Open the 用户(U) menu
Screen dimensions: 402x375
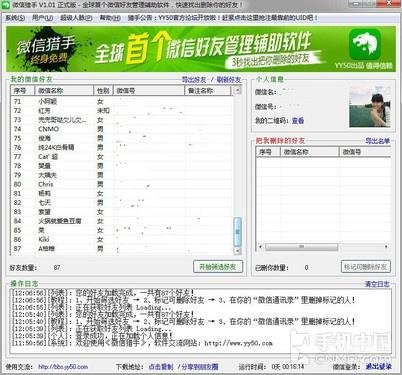[43, 18]
